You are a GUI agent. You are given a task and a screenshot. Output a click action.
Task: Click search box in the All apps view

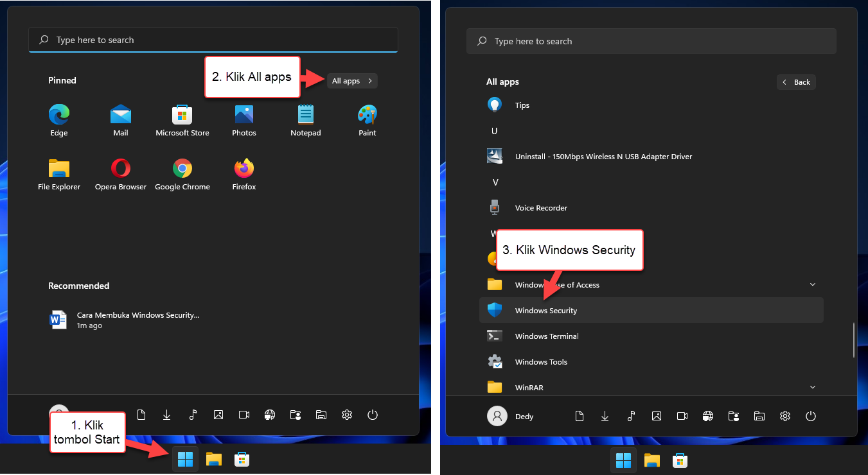tap(651, 41)
